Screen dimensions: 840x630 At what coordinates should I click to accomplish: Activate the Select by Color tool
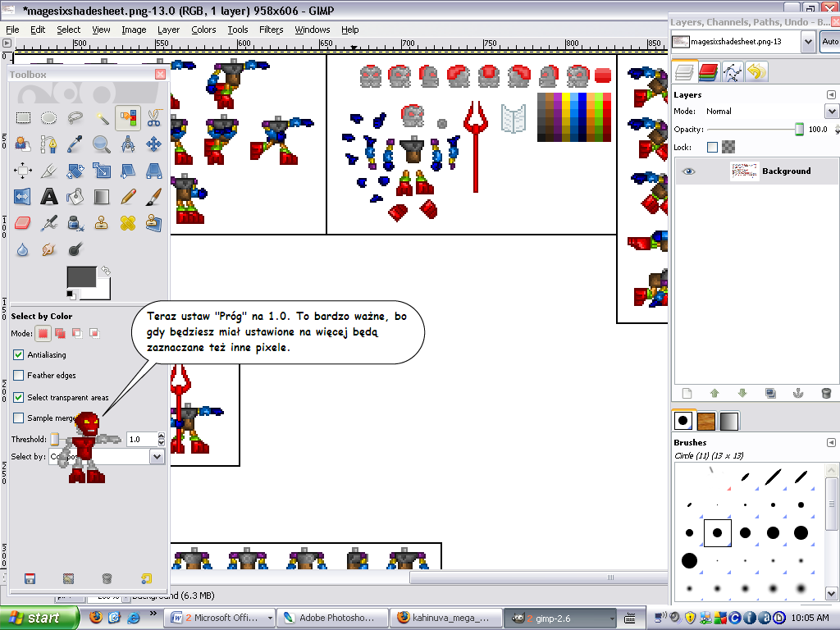point(127,118)
